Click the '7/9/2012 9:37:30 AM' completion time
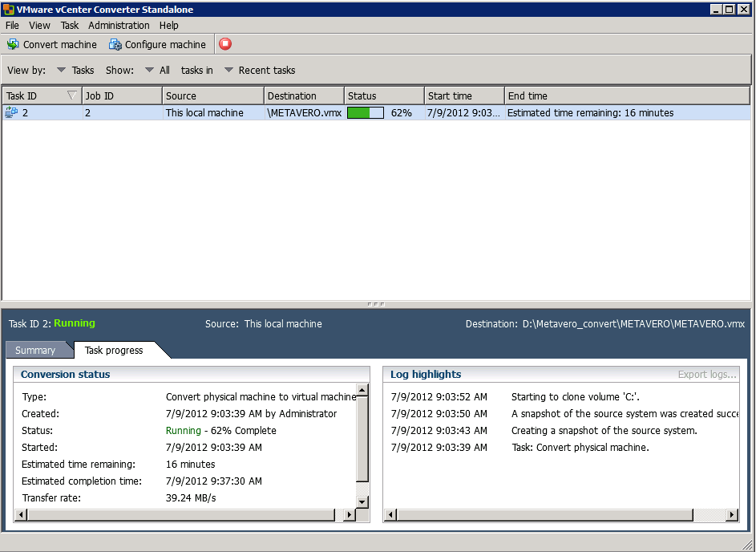Screen dimensions: 756x552 click(214, 481)
